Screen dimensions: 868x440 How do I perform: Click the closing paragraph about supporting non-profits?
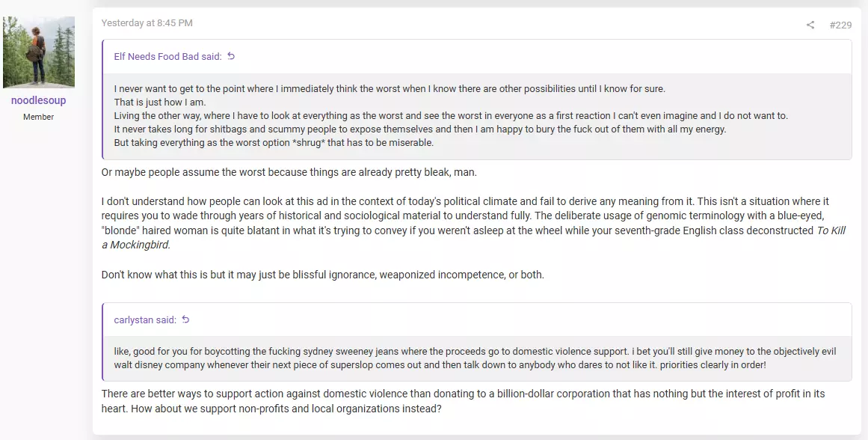tap(464, 402)
